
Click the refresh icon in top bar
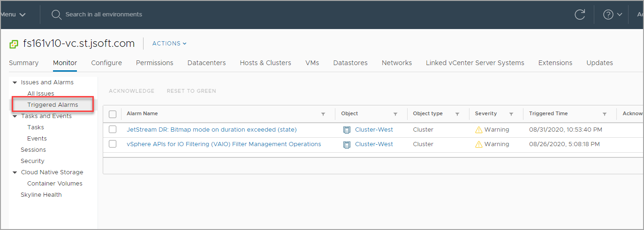tap(580, 15)
